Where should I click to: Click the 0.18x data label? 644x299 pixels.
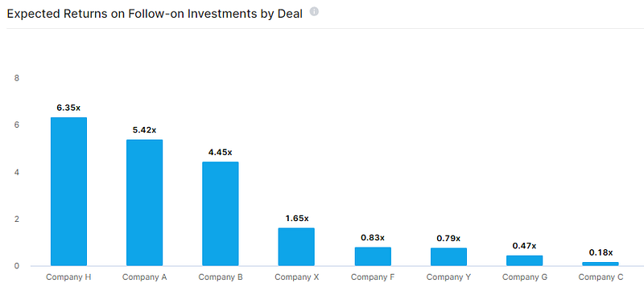click(601, 252)
